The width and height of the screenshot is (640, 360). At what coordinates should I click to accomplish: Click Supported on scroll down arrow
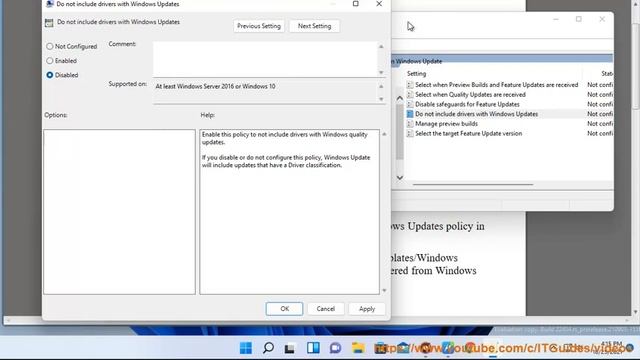tap(381, 99)
